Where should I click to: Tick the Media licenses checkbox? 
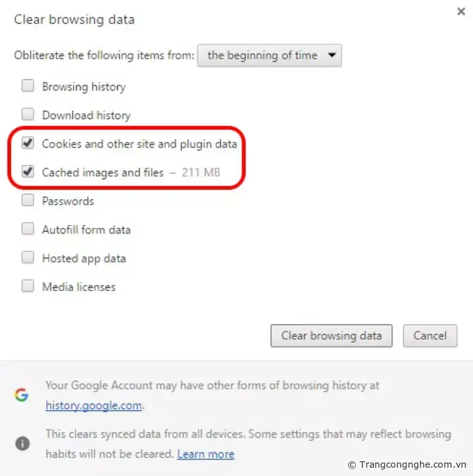(x=28, y=287)
